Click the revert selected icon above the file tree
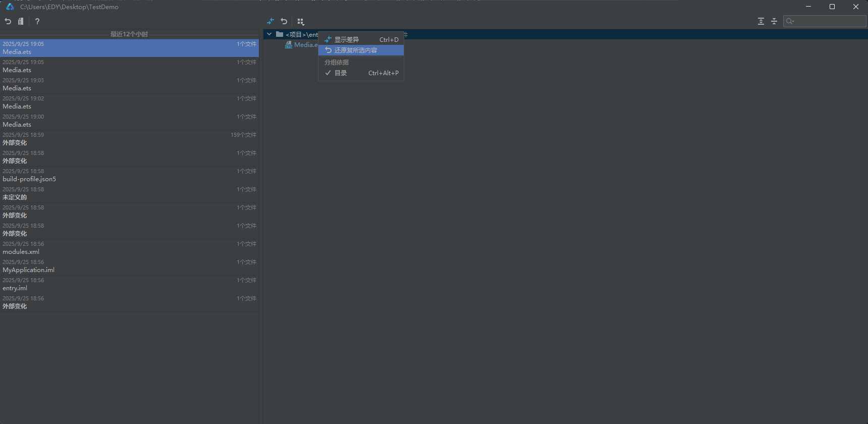The height and width of the screenshot is (424, 868). point(284,21)
